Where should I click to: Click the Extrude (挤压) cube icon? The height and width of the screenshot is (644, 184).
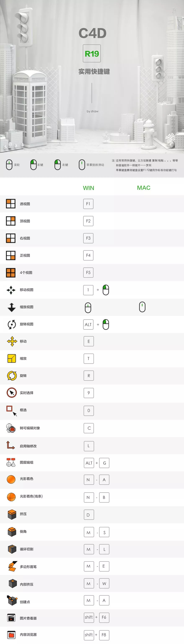click(12, 515)
